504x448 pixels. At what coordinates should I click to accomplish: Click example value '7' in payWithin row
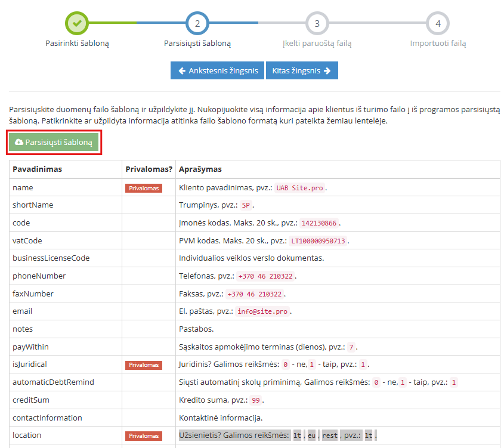click(x=351, y=347)
